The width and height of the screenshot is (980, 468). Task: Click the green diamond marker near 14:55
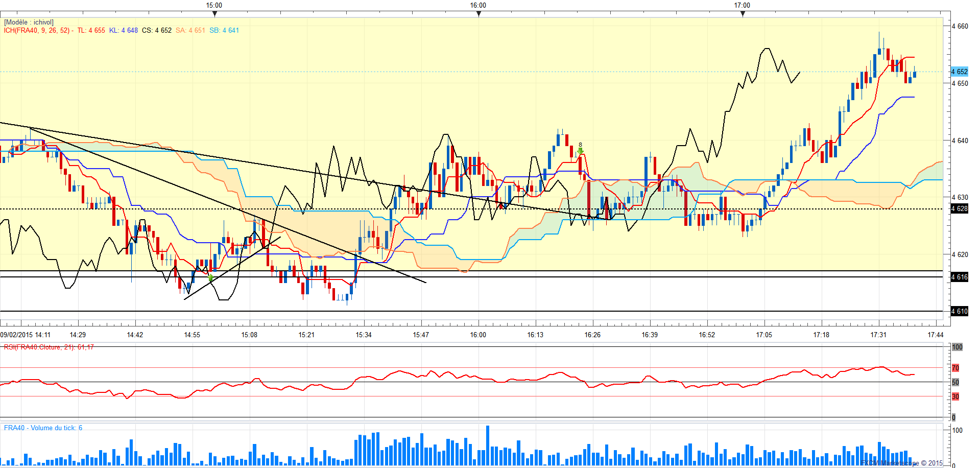pos(211,278)
